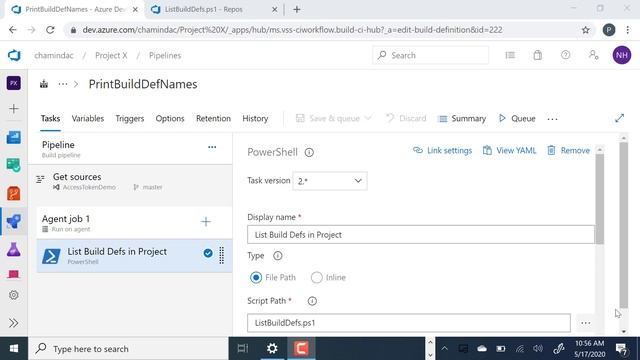This screenshot has width=640, height=360.
Task: Open Task View on taskbar
Action: 242,349
